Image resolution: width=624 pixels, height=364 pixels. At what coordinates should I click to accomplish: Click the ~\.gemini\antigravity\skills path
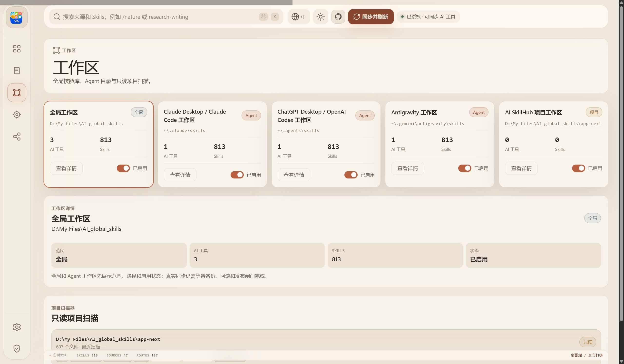point(428,124)
